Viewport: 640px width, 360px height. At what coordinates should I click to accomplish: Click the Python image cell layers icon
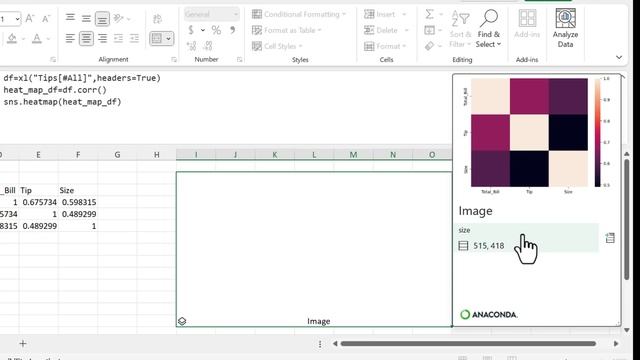coord(182,321)
